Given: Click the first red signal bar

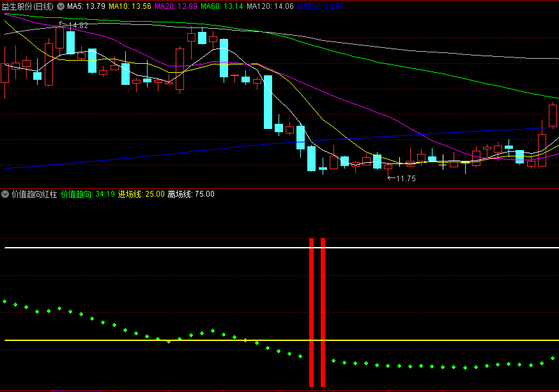Looking at the screenshot, I should [x=311, y=313].
